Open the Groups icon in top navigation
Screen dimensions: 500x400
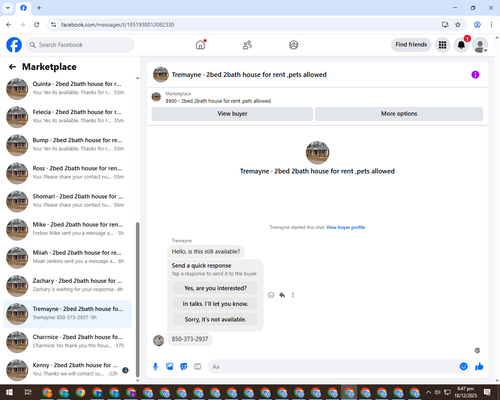[294, 45]
